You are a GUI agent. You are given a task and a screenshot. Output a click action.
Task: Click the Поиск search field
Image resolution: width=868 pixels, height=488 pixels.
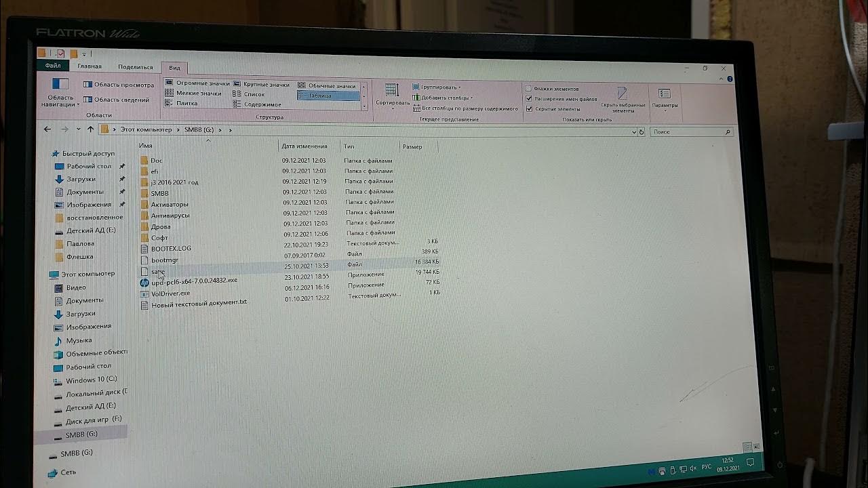pos(692,132)
